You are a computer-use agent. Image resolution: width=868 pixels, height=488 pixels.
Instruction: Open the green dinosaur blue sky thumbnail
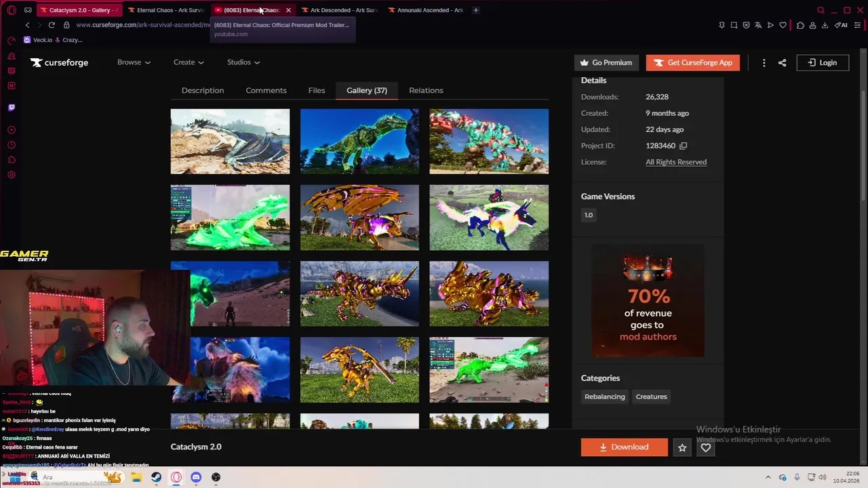click(x=359, y=142)
